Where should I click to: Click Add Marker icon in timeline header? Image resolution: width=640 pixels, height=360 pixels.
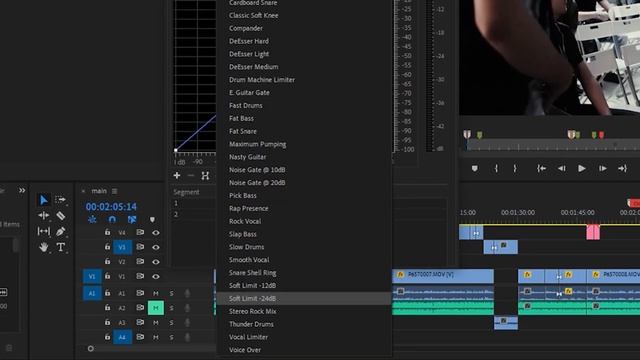(152, 220)
